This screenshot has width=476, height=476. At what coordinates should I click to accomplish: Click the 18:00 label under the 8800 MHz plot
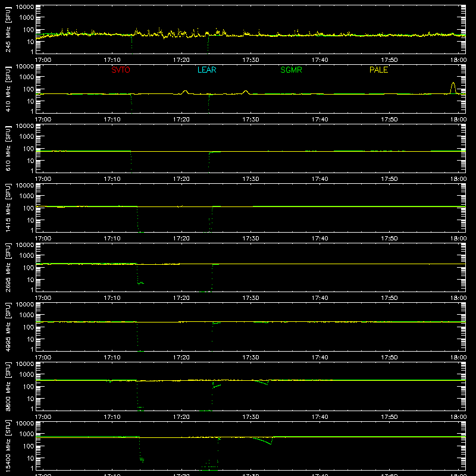[x=458, y=417]
